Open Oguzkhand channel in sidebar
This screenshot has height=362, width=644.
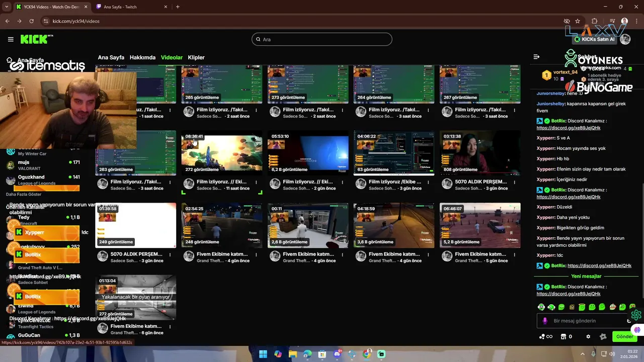point(43,179)
